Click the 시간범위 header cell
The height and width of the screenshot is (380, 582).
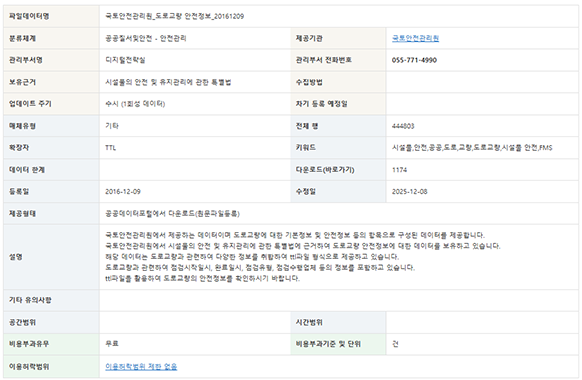[x=338, y=322]
